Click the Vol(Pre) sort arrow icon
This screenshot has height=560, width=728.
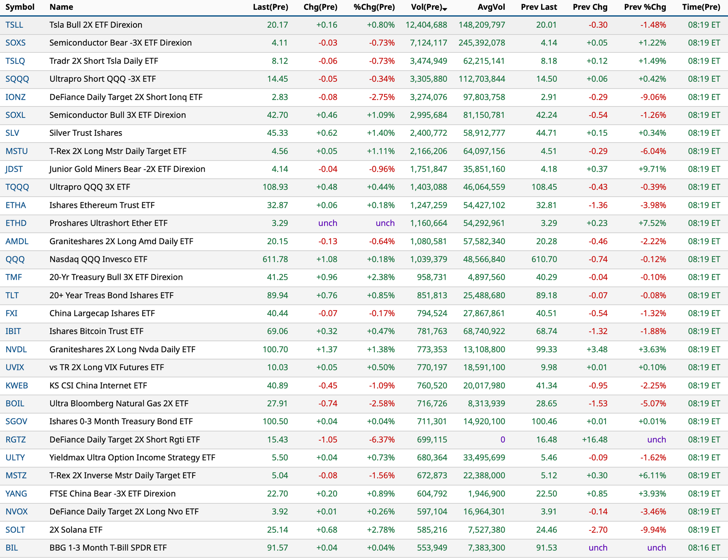pyautogui.click(x=445, y=9)
